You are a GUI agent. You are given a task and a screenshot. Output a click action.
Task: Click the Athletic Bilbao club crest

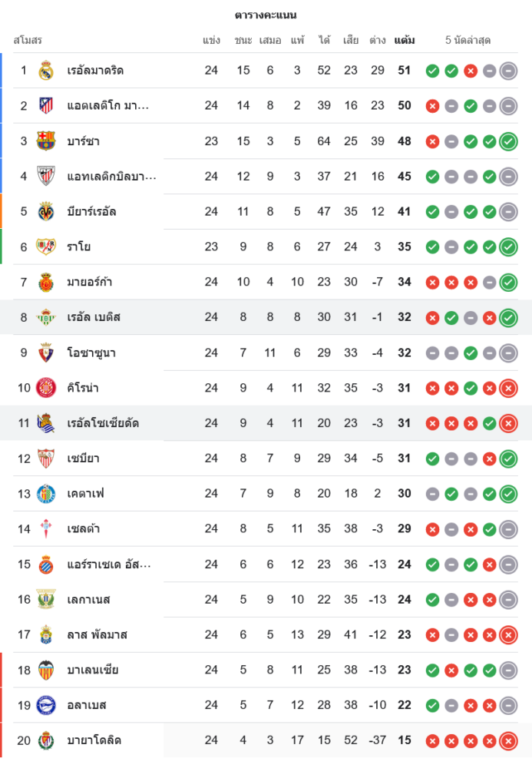tap(46, 177)
